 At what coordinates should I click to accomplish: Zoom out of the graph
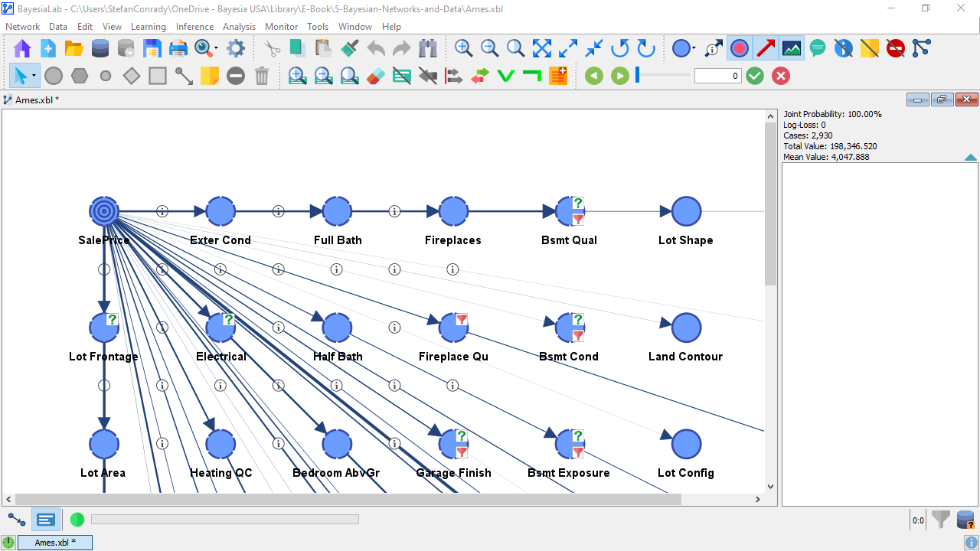pos(489,49)
